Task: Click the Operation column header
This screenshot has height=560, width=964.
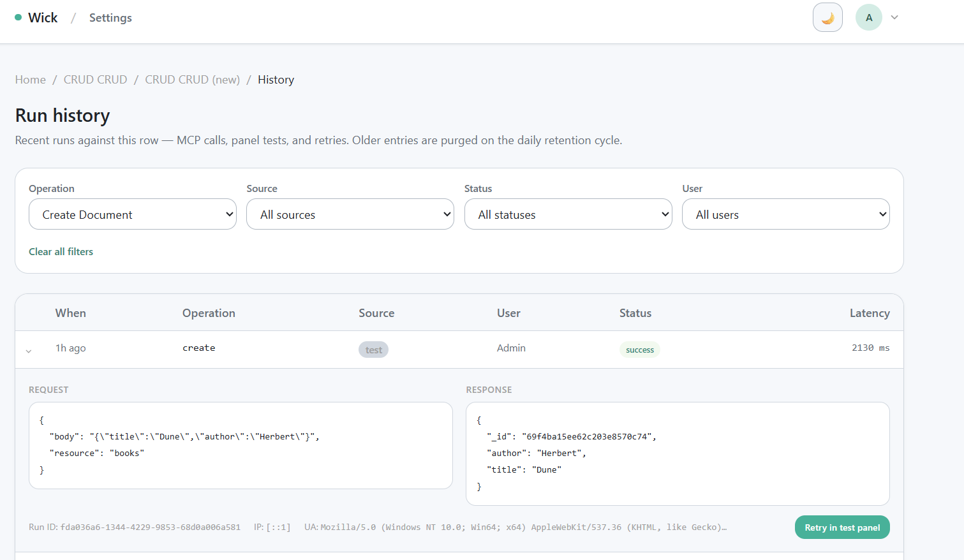Action: point(209,313)
